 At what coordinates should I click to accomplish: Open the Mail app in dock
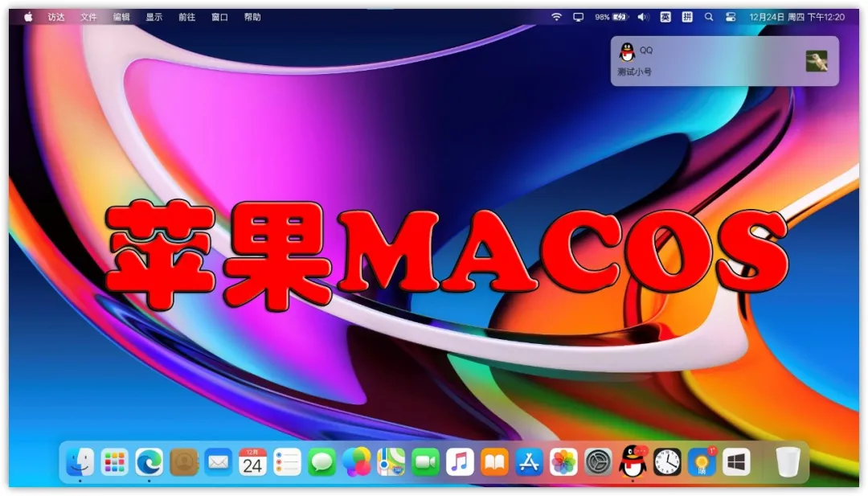tap(218, 461)
